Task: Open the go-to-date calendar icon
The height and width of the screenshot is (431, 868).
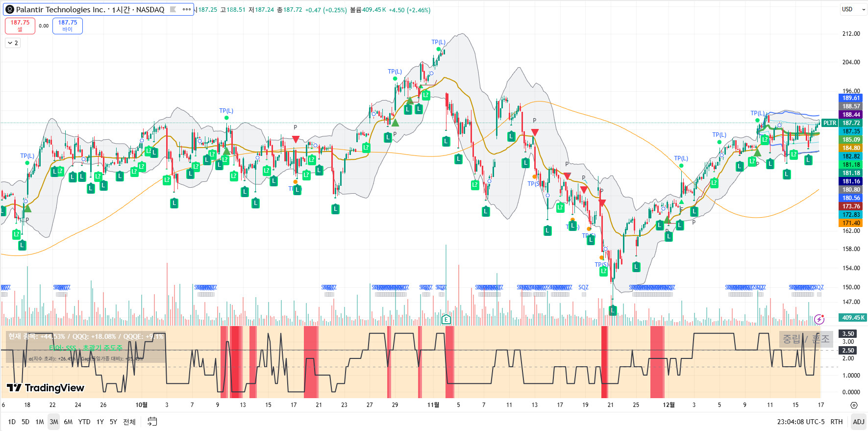Action: [152, 422]
